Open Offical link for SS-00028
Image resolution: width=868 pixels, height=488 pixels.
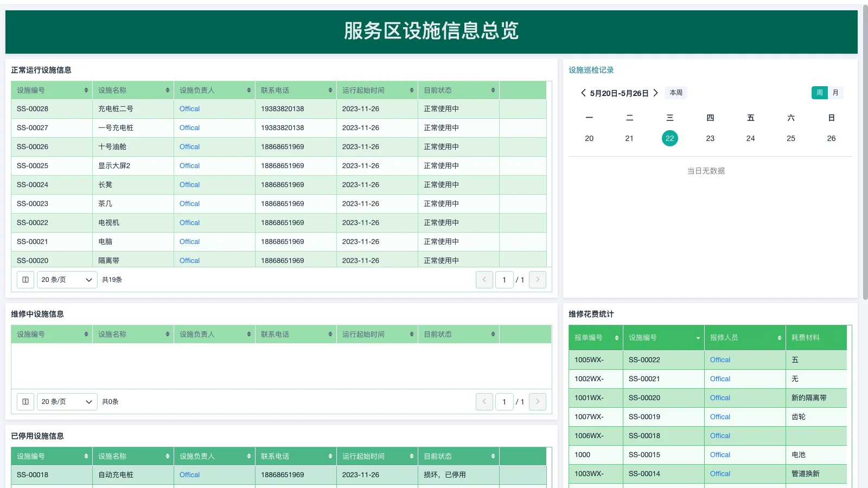[189, 109]
